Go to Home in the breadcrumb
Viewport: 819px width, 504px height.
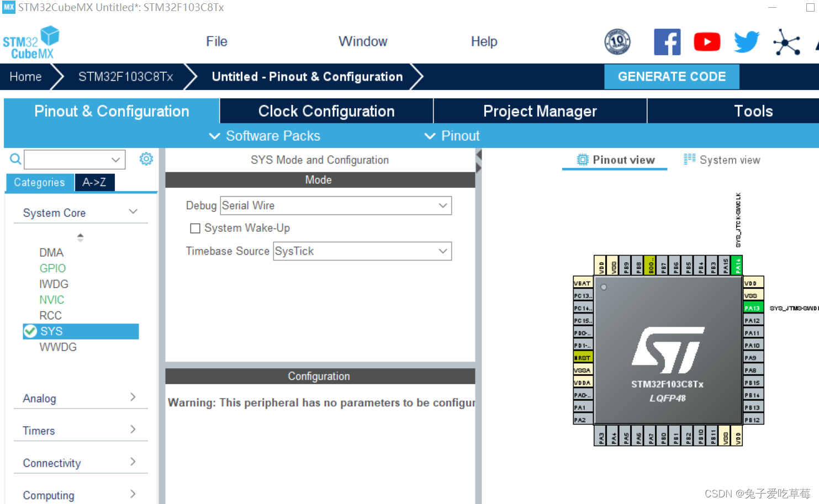pyautogui.click(x=25, y=77)
